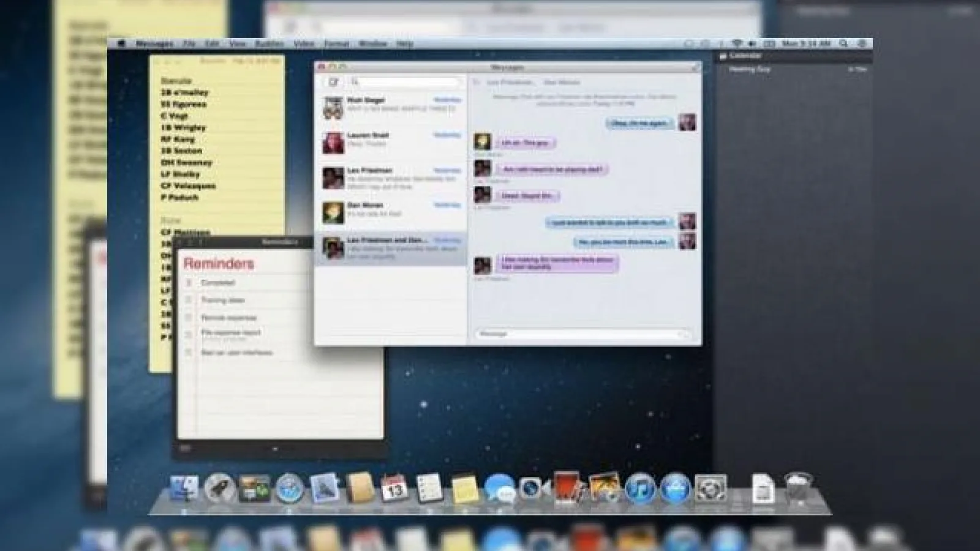Image resolution: width=980 pixels, height=551 pixels.
Task: Click the Wi-Fi status icon
Action: click(737, 43)
